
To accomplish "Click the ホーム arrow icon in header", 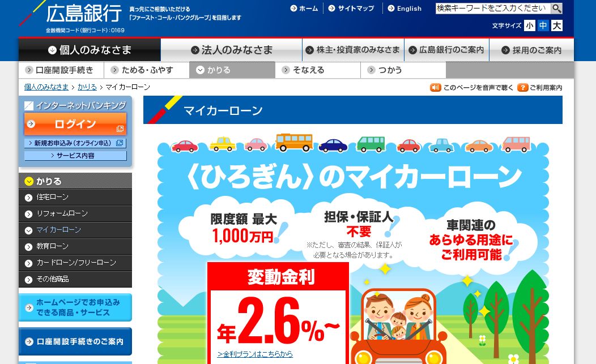I will coord(293,8).
